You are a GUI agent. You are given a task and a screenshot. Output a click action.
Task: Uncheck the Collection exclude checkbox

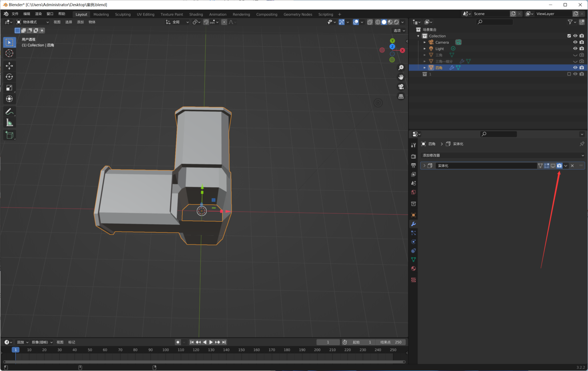click(x=569, y=36)
